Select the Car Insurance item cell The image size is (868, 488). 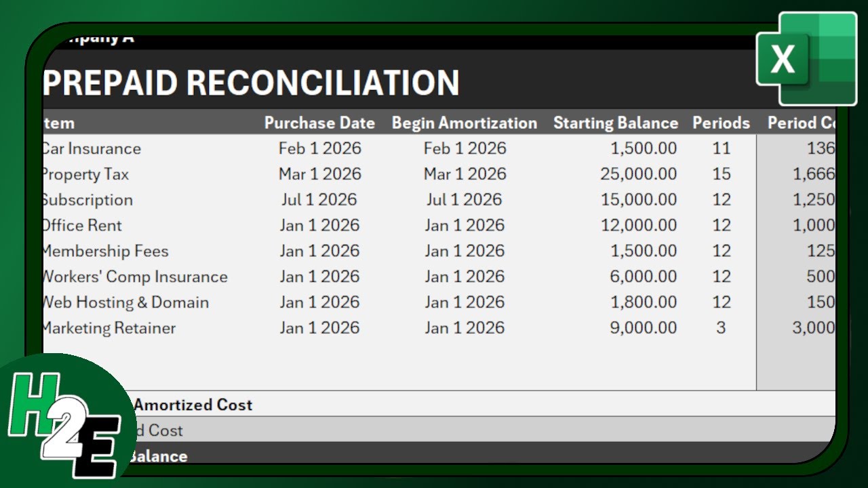tap(92, 148)
